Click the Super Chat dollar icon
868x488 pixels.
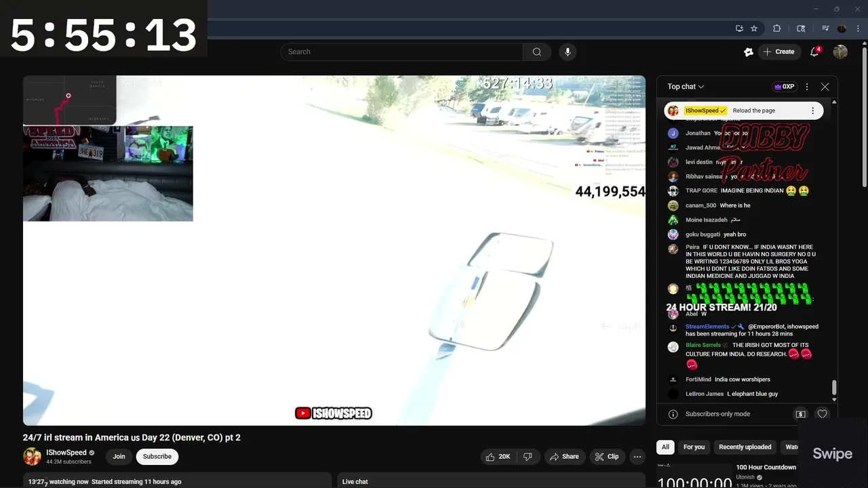(x=800, y=414)
